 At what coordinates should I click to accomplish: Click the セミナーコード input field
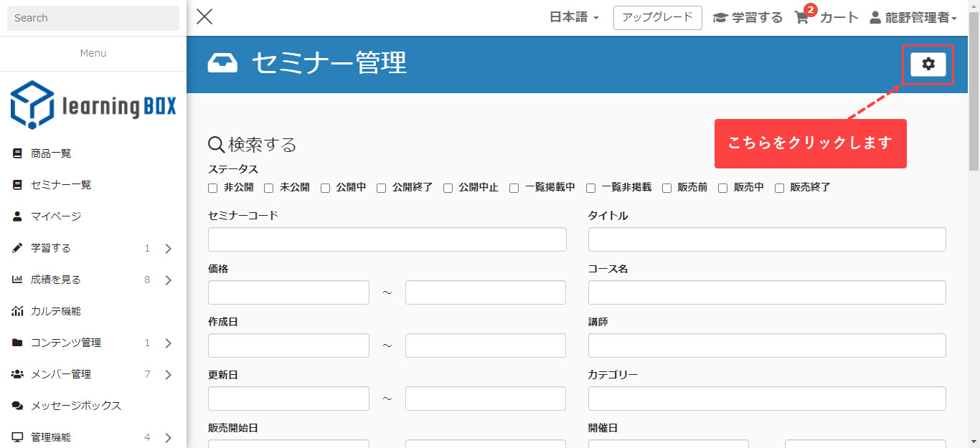pos(387,239)
